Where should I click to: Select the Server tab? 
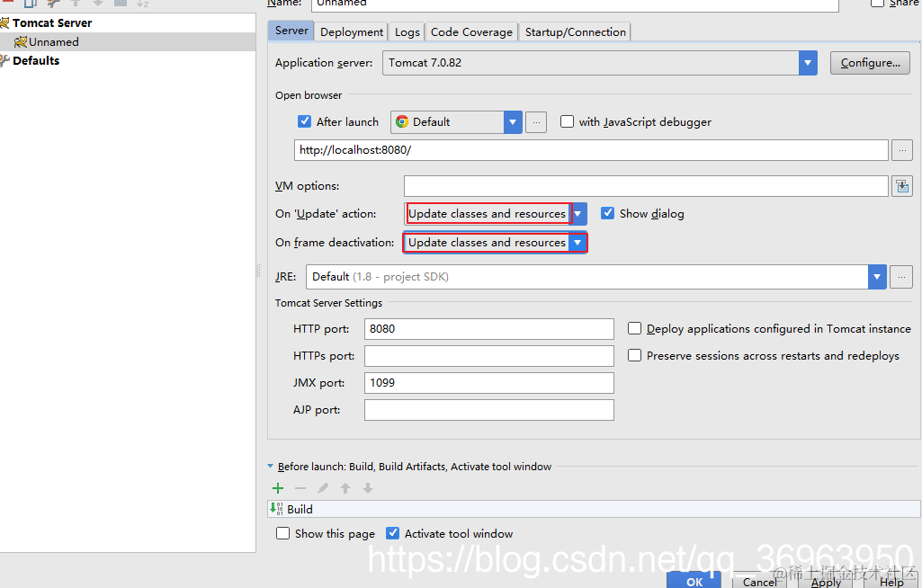[x=291, y=31]
